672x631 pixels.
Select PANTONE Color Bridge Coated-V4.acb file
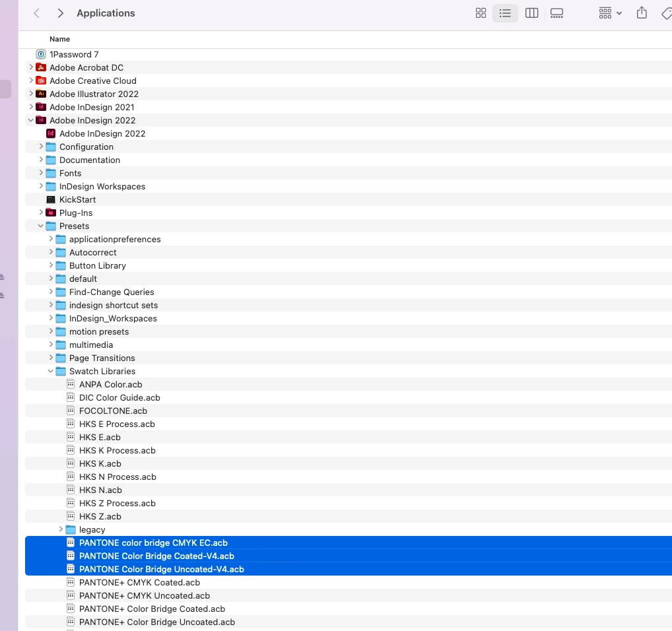click(x=349, y=556)
